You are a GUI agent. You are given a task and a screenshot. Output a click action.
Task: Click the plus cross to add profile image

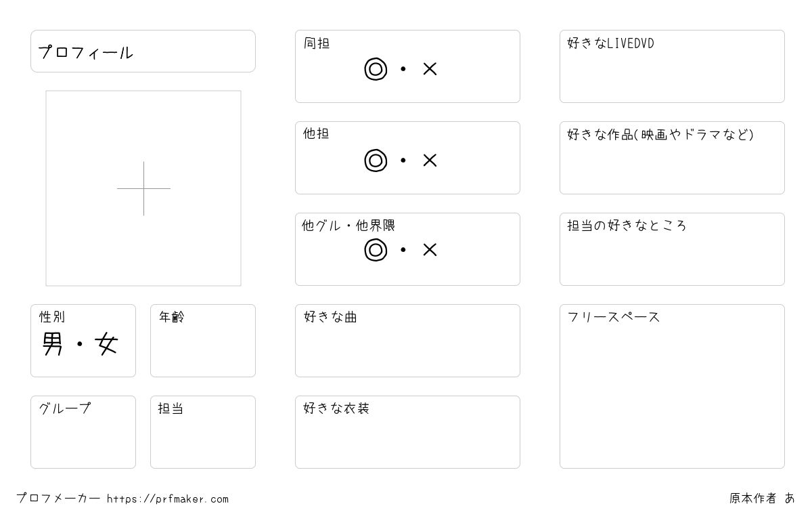pos(143,188)
